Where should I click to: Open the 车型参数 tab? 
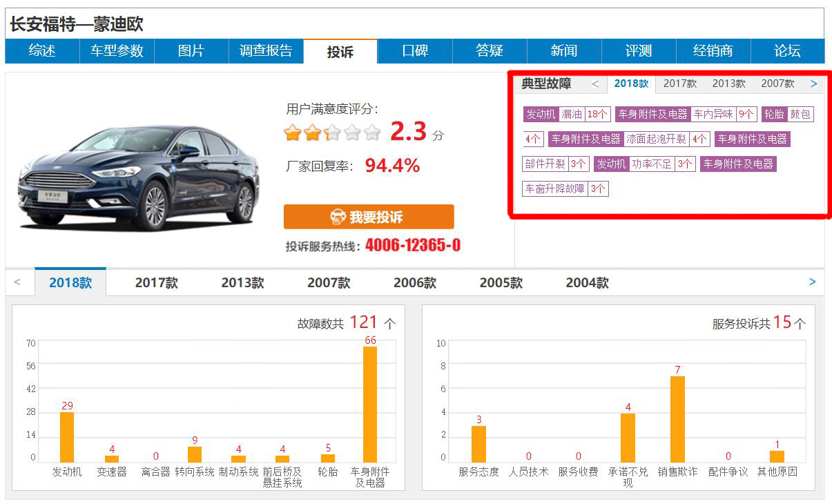coord(117,51)
